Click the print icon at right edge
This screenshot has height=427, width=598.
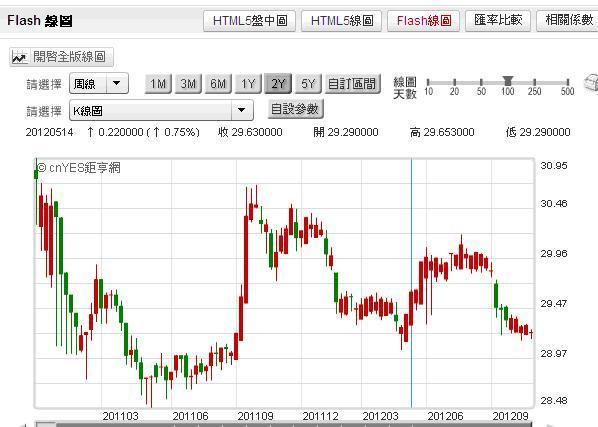(592, 82)
